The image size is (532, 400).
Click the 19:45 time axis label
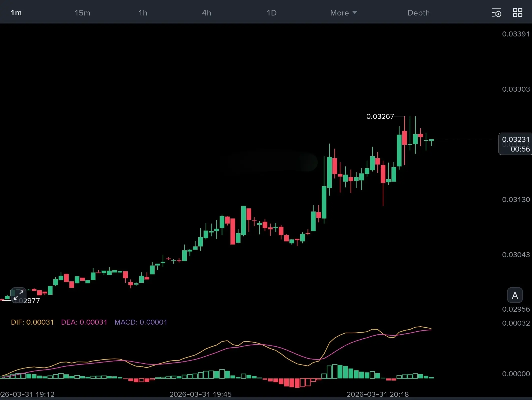[x=200, y=394]
